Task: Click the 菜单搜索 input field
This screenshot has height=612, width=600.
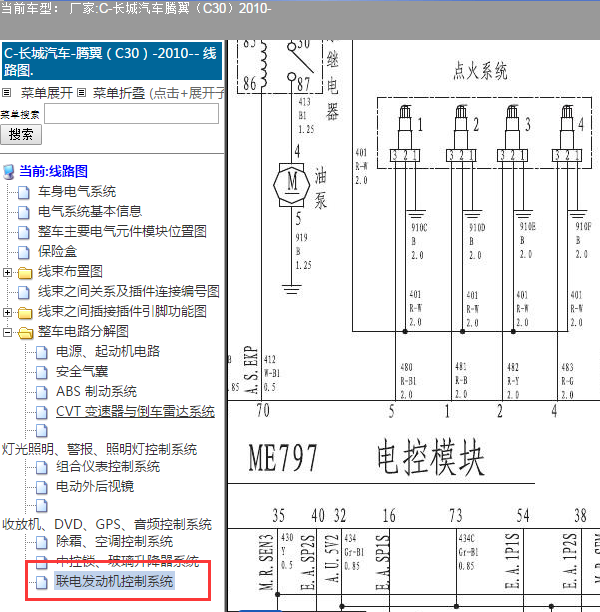Action: tap(132, 114)
